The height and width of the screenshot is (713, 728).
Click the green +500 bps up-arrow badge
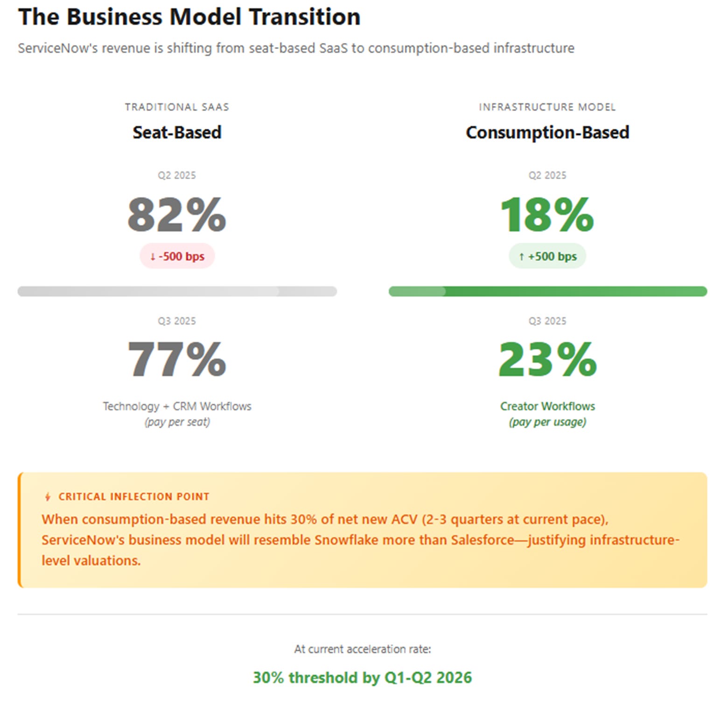(547, 256)
